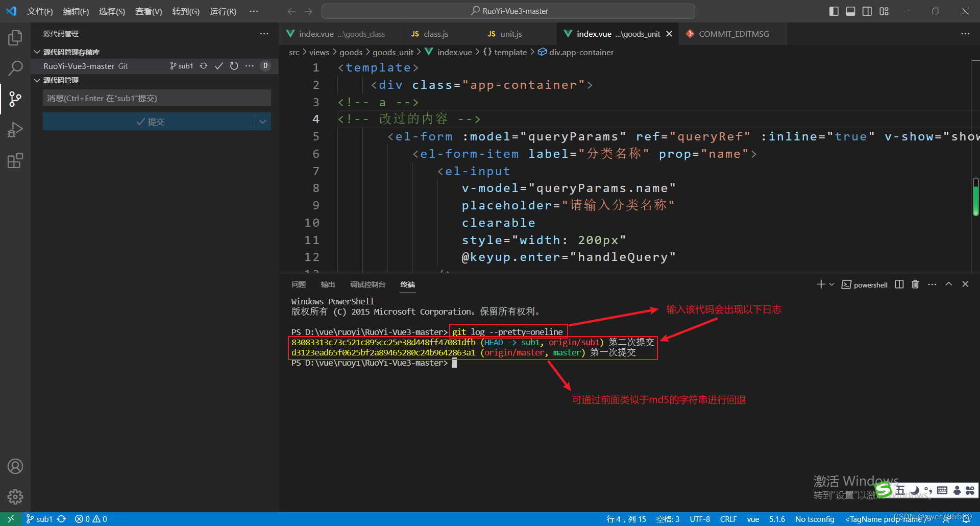Kill the terminal with trash icon
Image resolution: width=980 pixels, height=526 pixels.
(915, 284)
